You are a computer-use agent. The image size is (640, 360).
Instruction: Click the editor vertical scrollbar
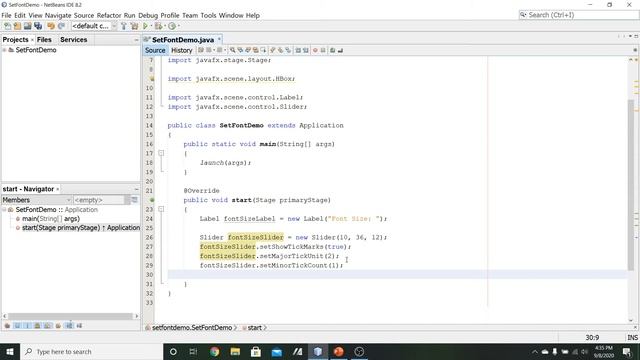point(631,184)
